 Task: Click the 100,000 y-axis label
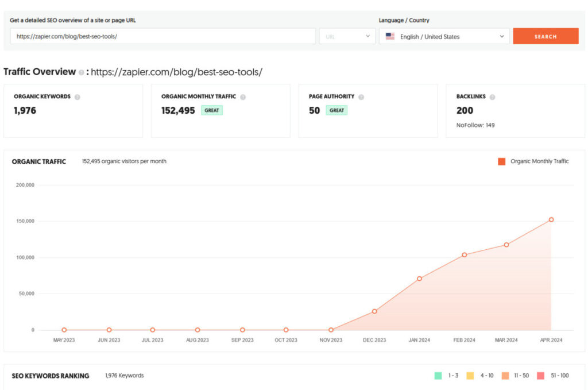[25, 258]
